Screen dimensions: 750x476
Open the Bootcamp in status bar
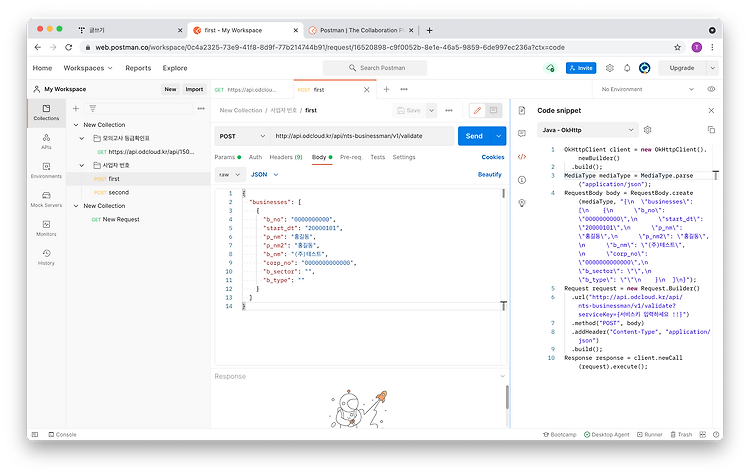[559, 434]
